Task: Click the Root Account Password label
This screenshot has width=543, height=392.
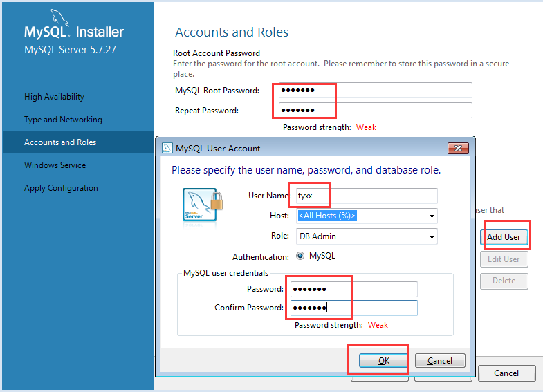Action: pyautogui.click(x=217, y=53)
